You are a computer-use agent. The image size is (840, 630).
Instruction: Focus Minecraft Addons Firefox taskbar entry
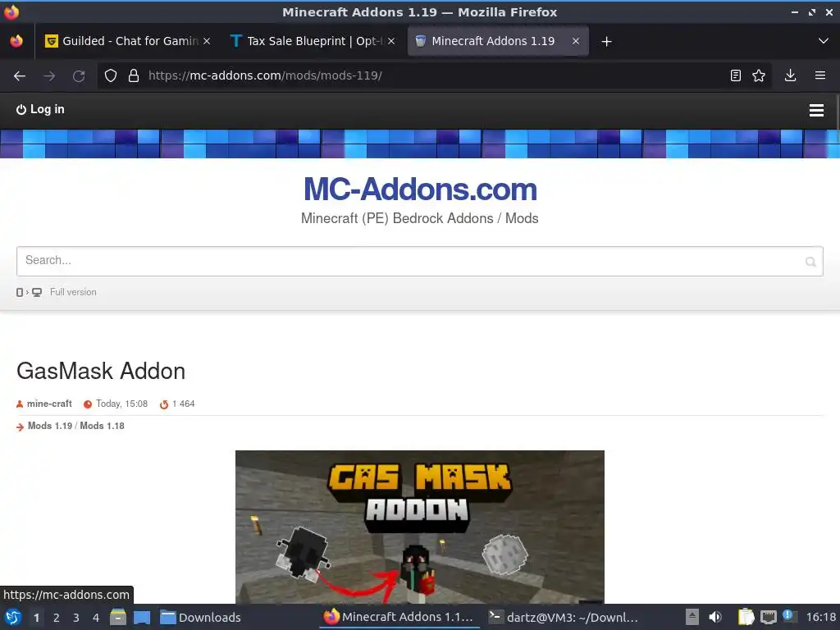399,617
